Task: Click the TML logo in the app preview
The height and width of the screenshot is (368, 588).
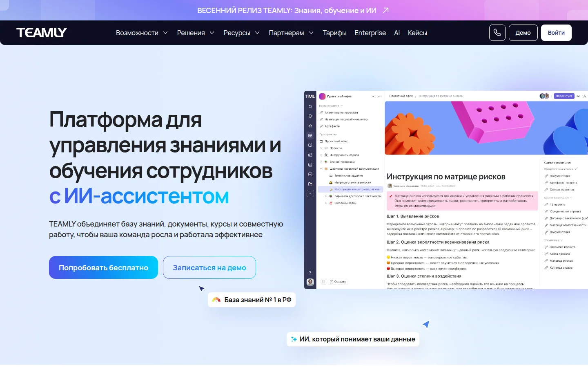Action: click(310, 96)
